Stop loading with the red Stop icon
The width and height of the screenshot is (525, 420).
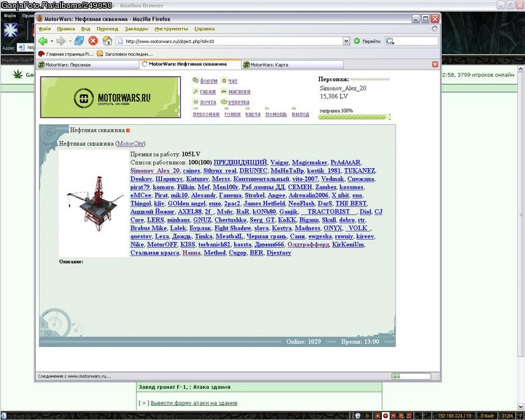pos(93,41)
